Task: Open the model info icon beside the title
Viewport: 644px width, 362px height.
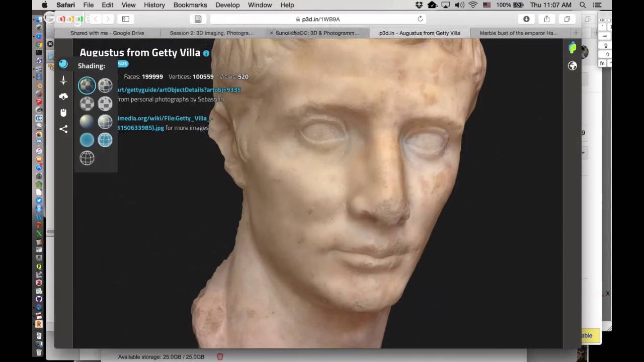Action: [206, 53]
